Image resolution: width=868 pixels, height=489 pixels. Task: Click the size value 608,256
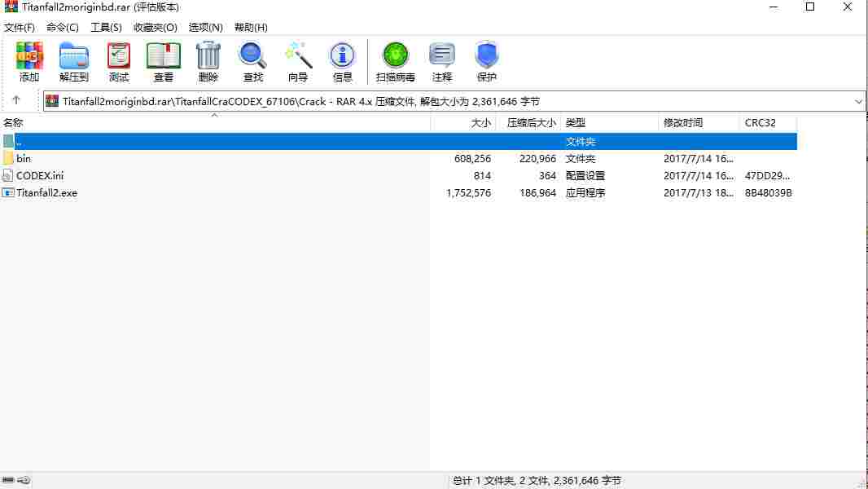472,158
